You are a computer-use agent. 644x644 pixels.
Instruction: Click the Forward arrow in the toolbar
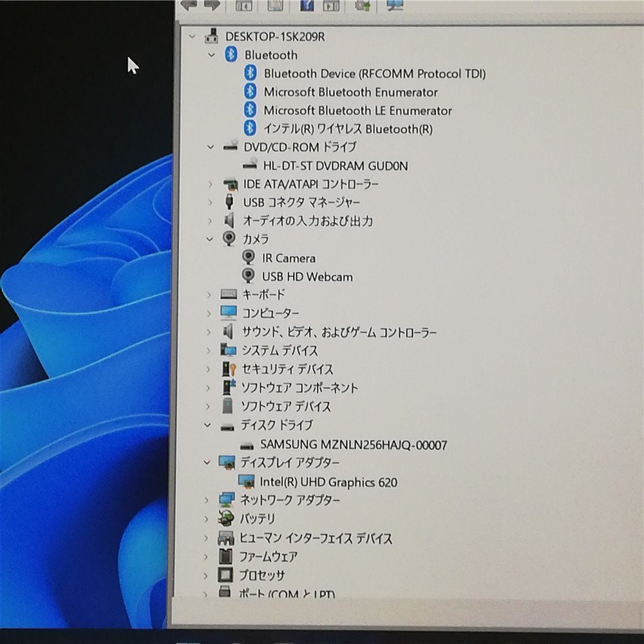(212, 5)
